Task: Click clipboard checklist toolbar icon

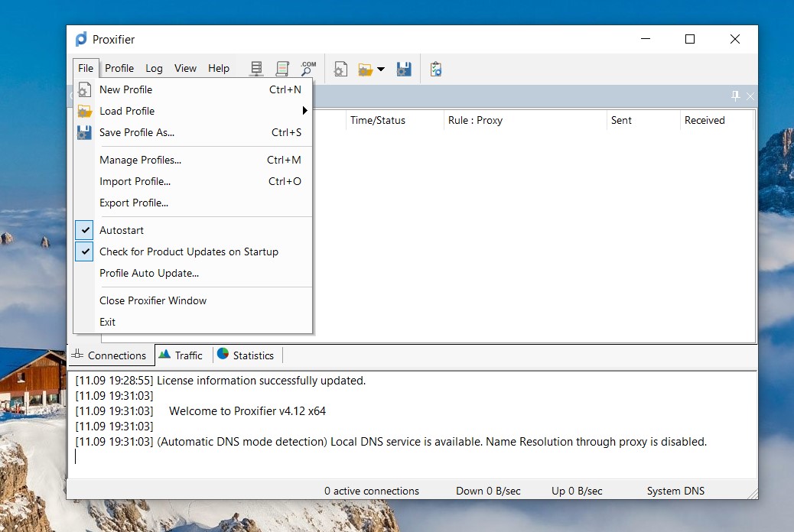Action: click(x=436, y=69)
